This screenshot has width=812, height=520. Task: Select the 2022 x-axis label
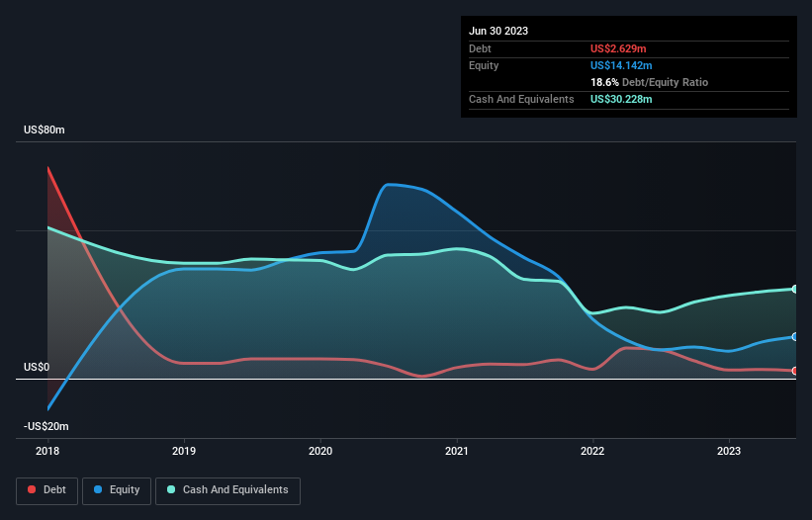pos(592,451)
